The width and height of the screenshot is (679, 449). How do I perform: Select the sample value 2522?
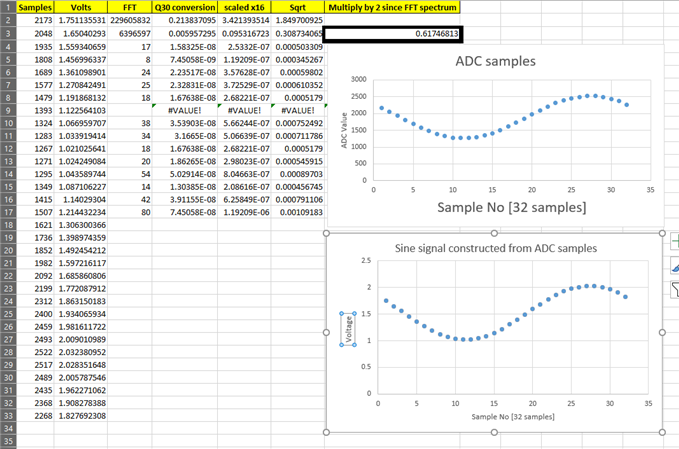point(35,352)
